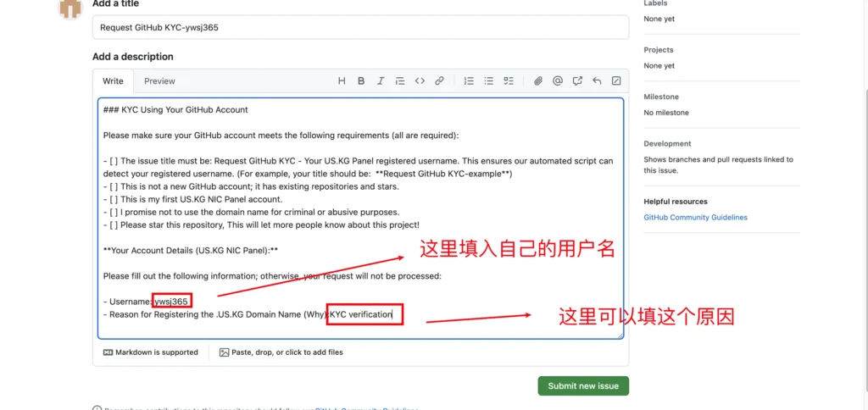Screen dimensions: 868x410
Task: Reference an issue or pull request
Action: [x=577, y=81]
